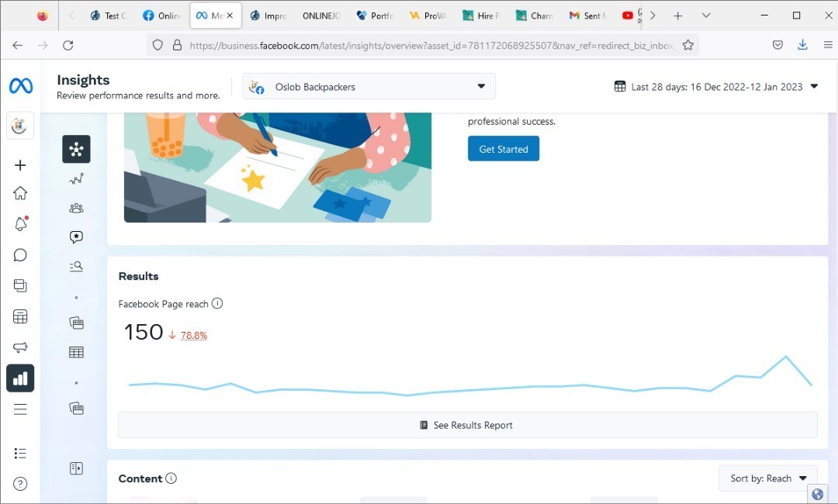Open Save to Pocket icon
838x504 pixels.
coord(777,46)
